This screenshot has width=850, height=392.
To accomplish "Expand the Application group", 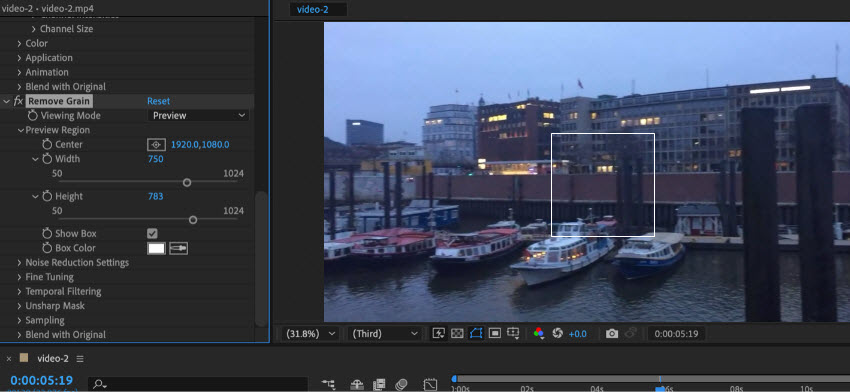I will [20, 57].
